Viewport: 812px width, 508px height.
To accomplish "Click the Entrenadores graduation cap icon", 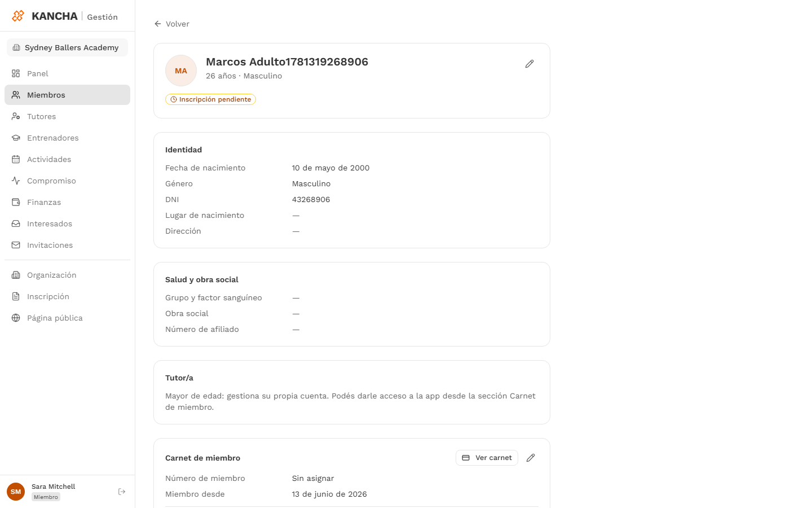I will click(16, 138).
